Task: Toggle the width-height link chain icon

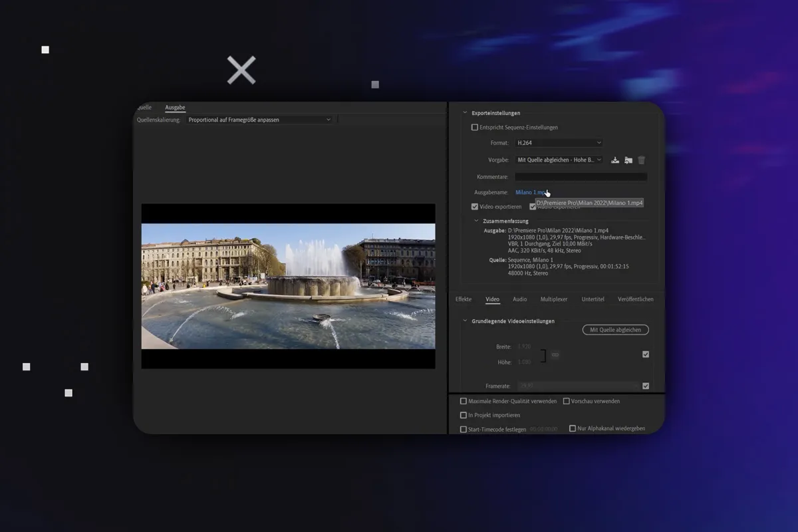Action: pos(555,354)
